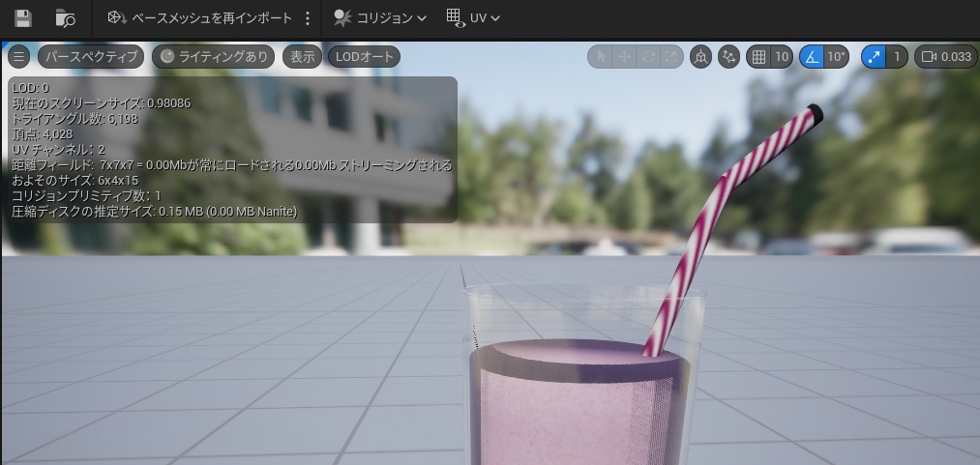Toggle world/local coordinate system icon

pyautogui.click(x=700, y=57)
